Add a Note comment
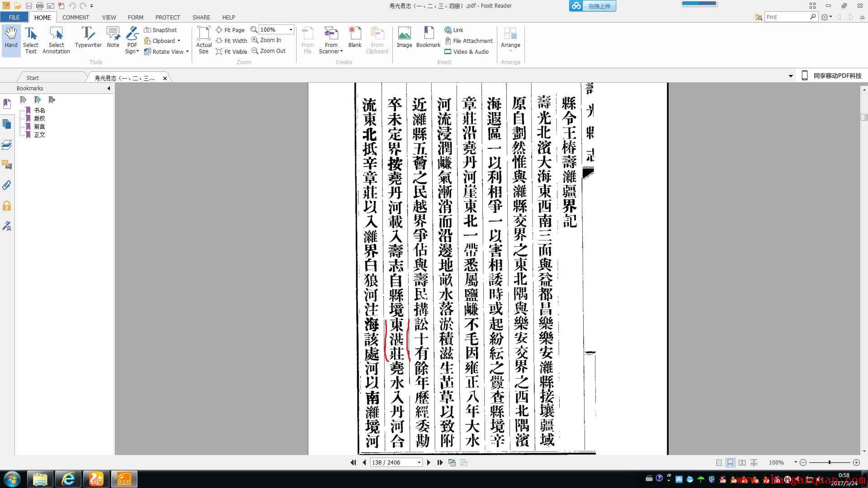 click(113, 38)
